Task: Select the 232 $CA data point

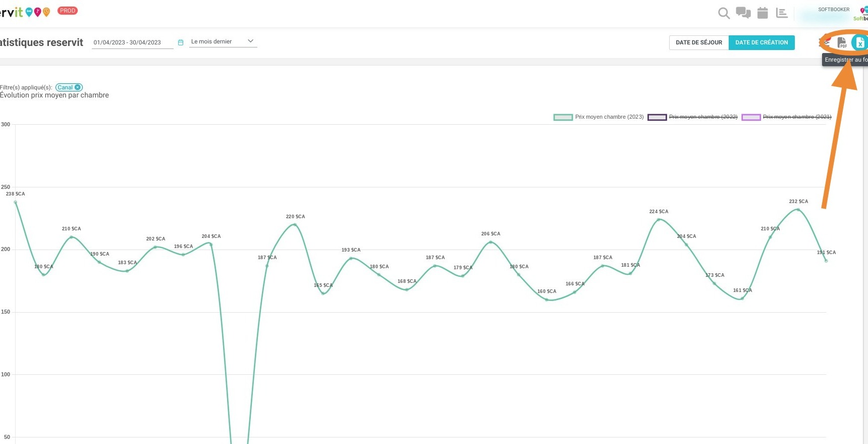Action: coord(798,209)
